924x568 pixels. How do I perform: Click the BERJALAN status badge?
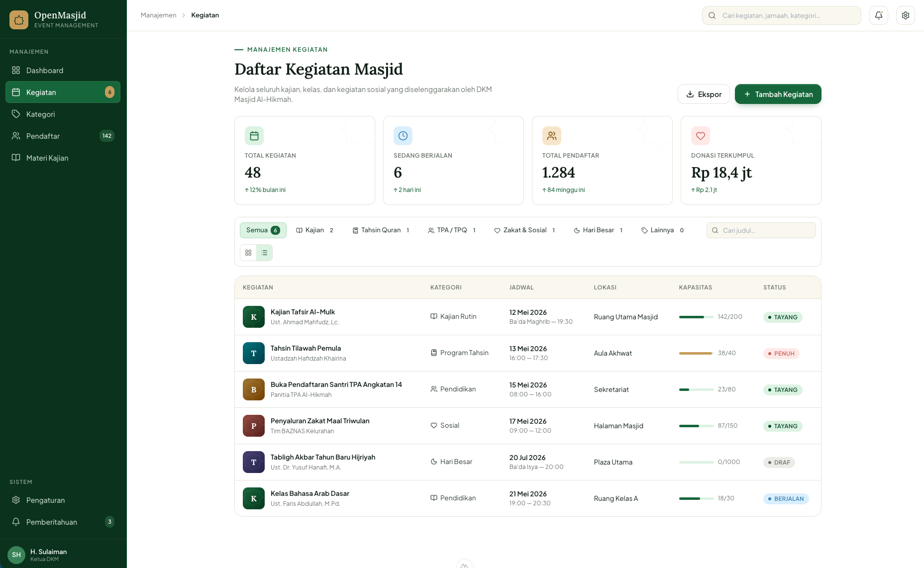pyautogui.click(x=786, y=499)
